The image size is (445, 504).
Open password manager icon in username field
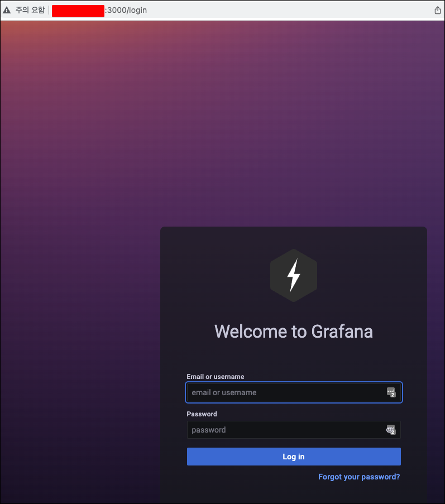tap(391, 392)
